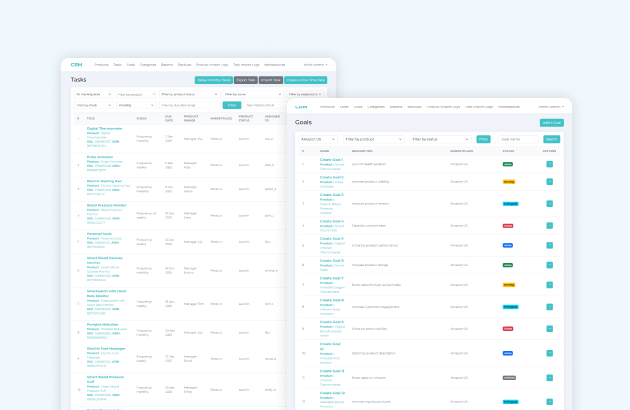The width and height of the screenshot is (630, 410).
Task: Click 'Expand customer base' description text
Action: click(369, 226)
